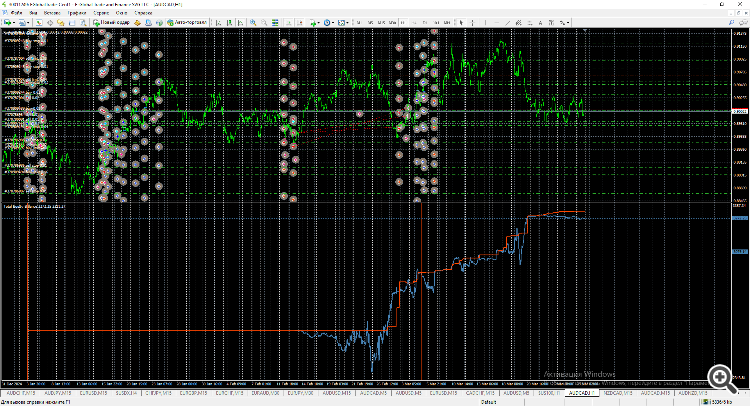Open the Terminal panel icon

click(72, 22)
